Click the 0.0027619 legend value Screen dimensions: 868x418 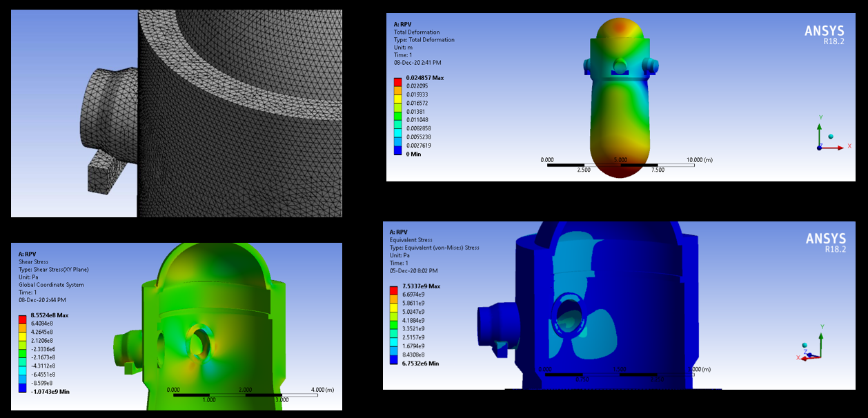point(418,146)
